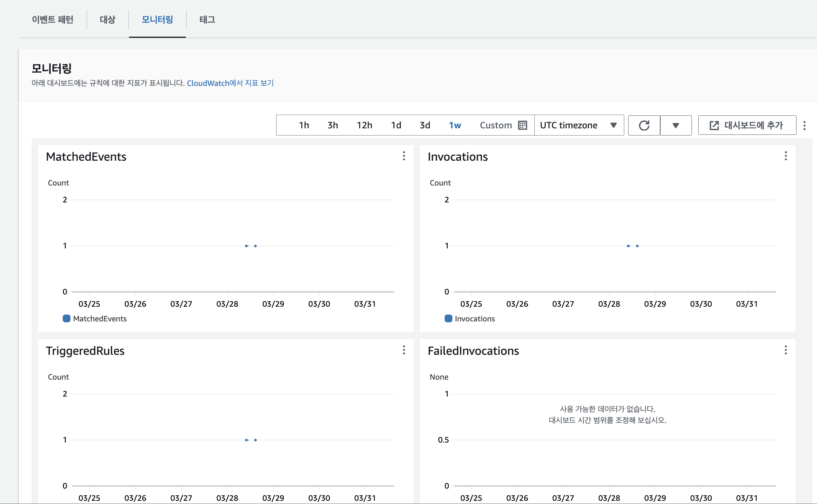Open FailedInvocations widget kebab menu
This screenshot has height=504, width=817.
coord(786,350)
